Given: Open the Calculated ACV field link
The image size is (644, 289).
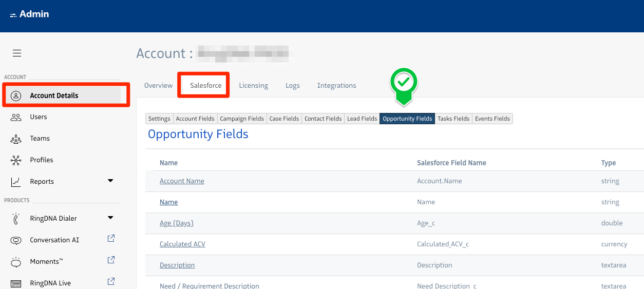Looking at the screenshot, I should click(182, 244).
